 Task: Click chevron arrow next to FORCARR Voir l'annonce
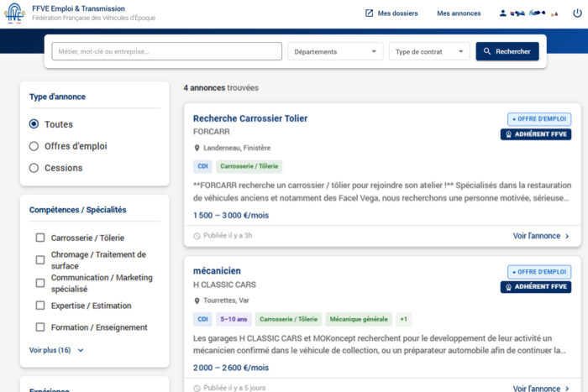point(567,236)
